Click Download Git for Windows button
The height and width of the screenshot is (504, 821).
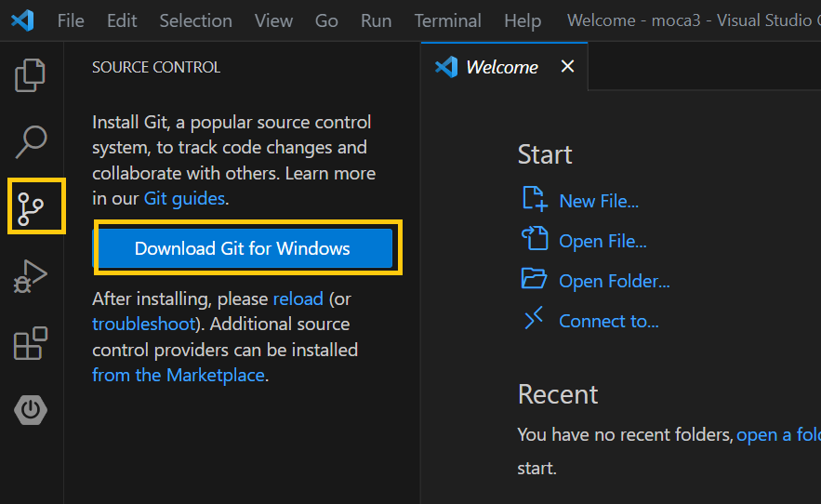coord(243,247)
